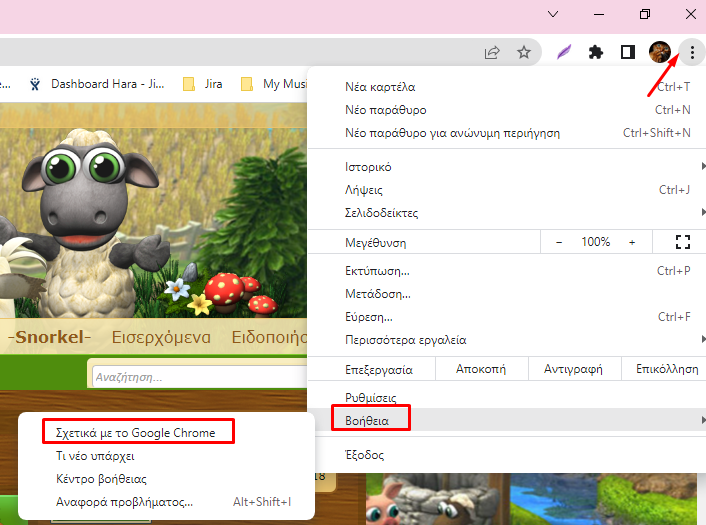Expand the Σελιδοδείκτες submenu
This screenshot has height=525, width=706.
coord(507,213)
